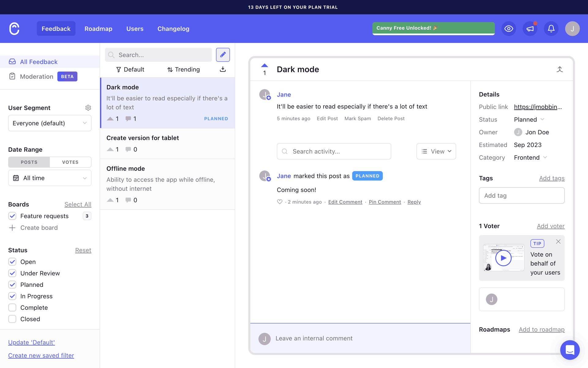Open the notifications bell
Viewport: 588px width, 368px height.
pos(551,29)
